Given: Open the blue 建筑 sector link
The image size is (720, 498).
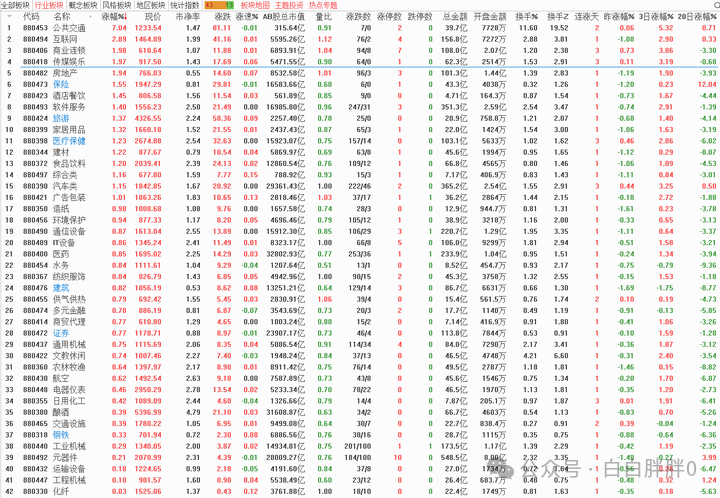Looking at the screenshot, I should coord(61,288).
